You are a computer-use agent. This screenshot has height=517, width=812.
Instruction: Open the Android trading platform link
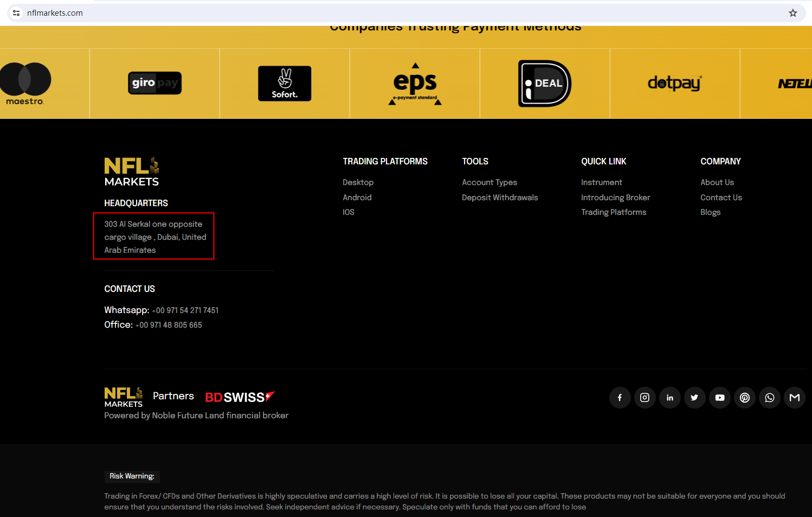pyautogui.click(x=357, y=197)
